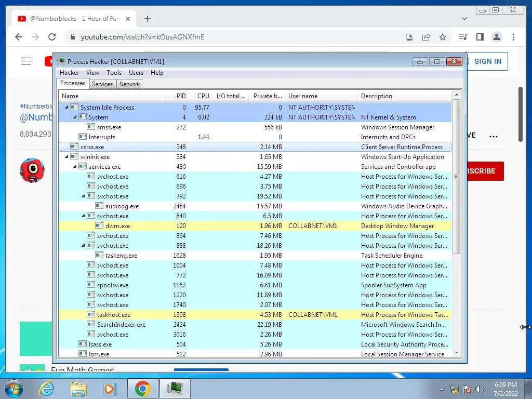Open Chrome tab search dropdown chevron
Screen dimensions: 532x399
pos(464,19)
